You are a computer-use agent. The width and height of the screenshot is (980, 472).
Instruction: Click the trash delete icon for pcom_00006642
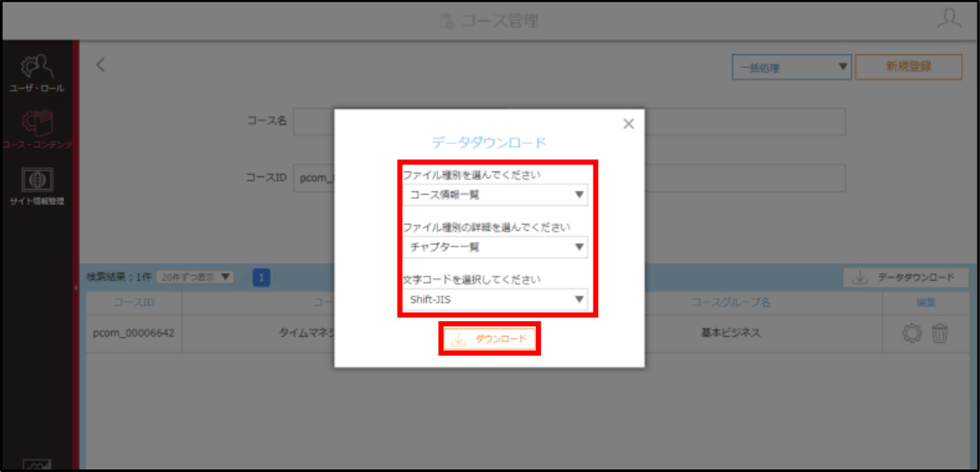pyautogui.click(x=940, y=333)
